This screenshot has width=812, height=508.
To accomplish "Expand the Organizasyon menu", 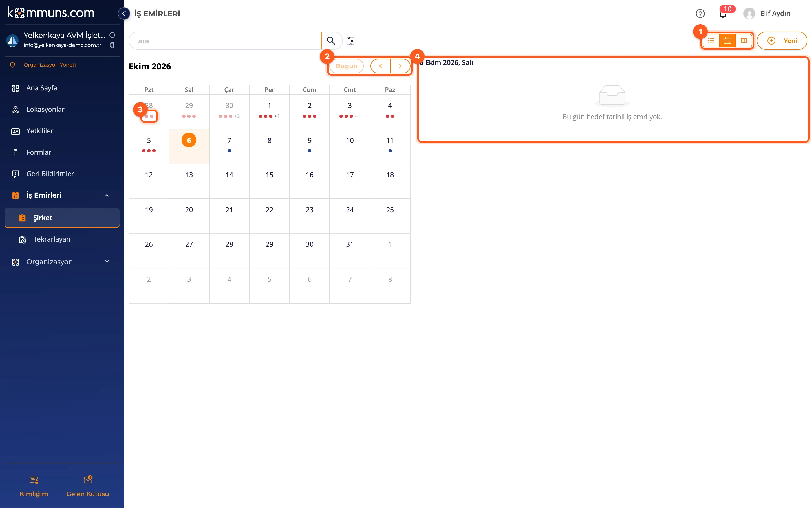I will point(62,262).
